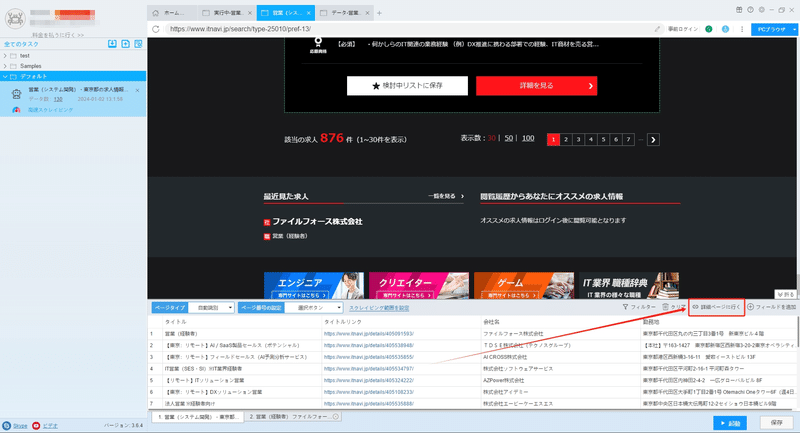The height and width of the screenshot is (433, 800).
Task: Click 検討中リストに保存 button
Action: coord(407,86)
